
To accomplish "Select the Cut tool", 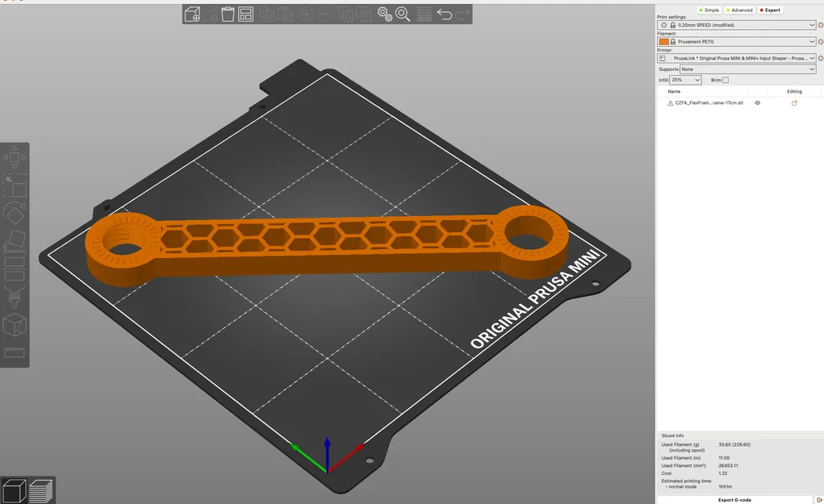I will tap(15, 268).
